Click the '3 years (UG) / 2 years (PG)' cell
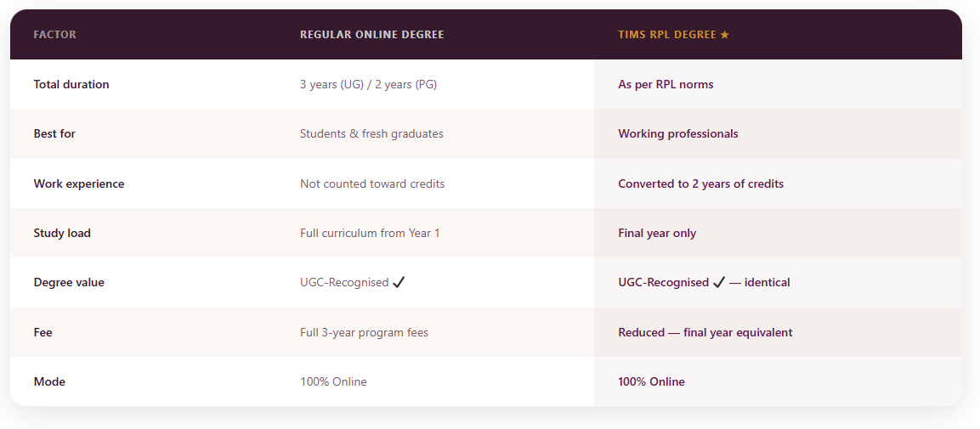The image size is (980, 429). (x=368, y=84)
